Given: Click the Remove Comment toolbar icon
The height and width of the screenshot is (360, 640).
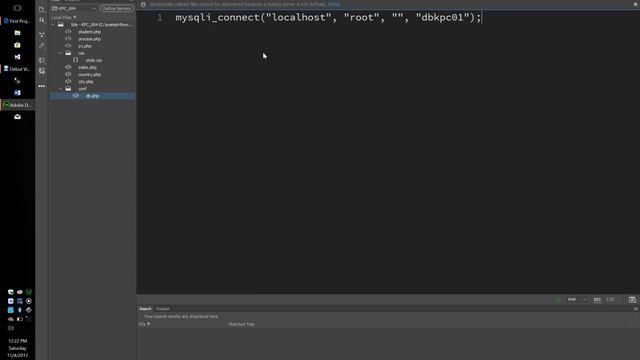Looking at the screenshot, I should [x=42, y=71].
